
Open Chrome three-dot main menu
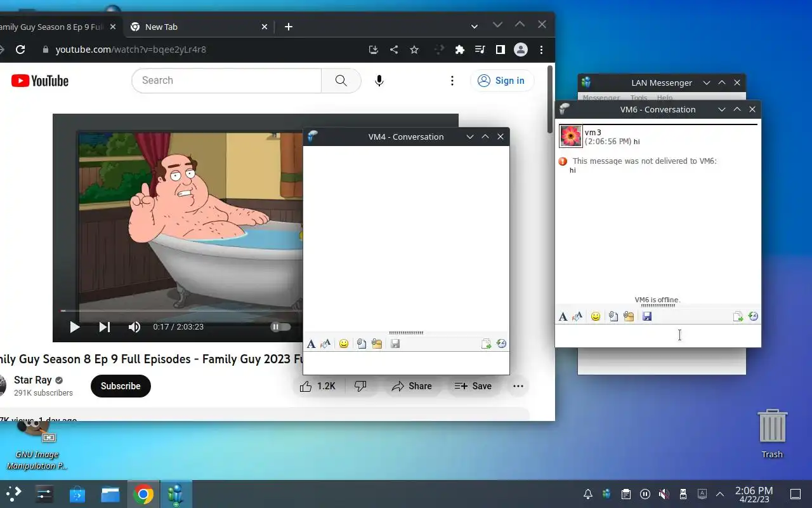[541, 50]
